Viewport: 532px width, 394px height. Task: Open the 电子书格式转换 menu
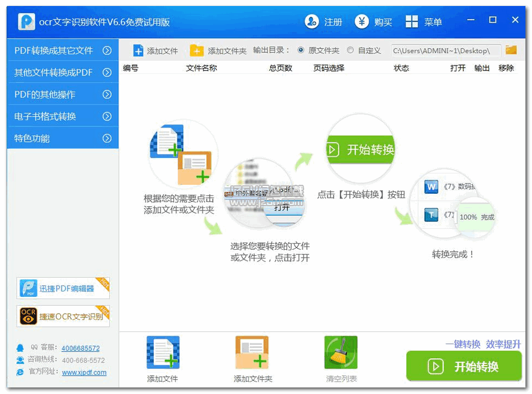pyautogui.click(x=63, y=116)
